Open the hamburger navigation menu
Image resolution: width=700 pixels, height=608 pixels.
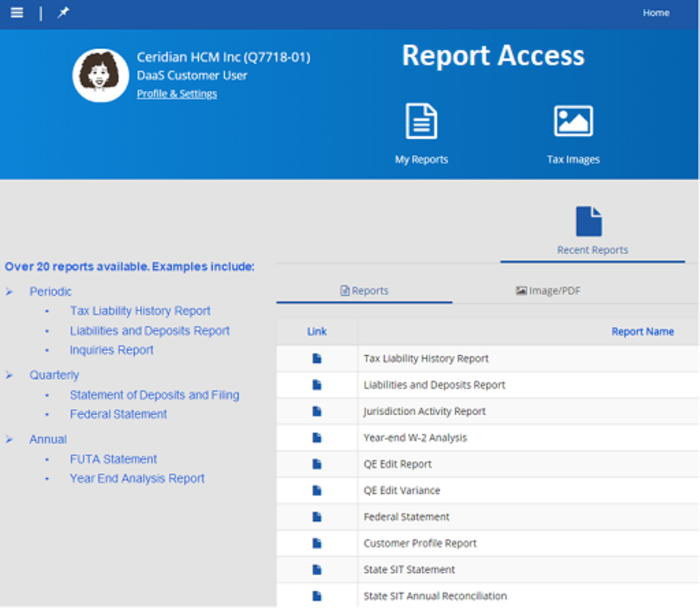pos(17,12)
